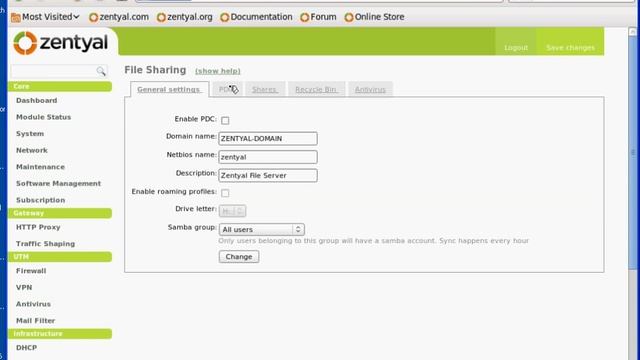Image resolution: width=640 pixels, height=360 pixels.
Task: Open the Forum bookmark
Action: click(x=318, y=17)
